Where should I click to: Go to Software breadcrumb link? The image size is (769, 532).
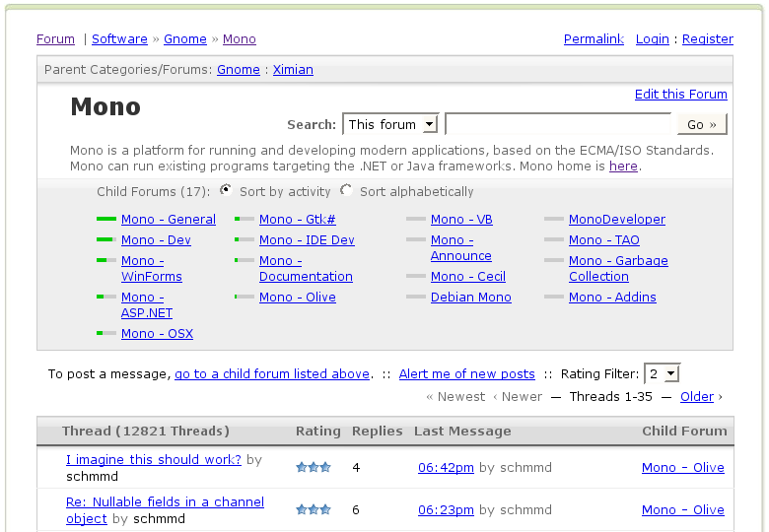[119, 38]
